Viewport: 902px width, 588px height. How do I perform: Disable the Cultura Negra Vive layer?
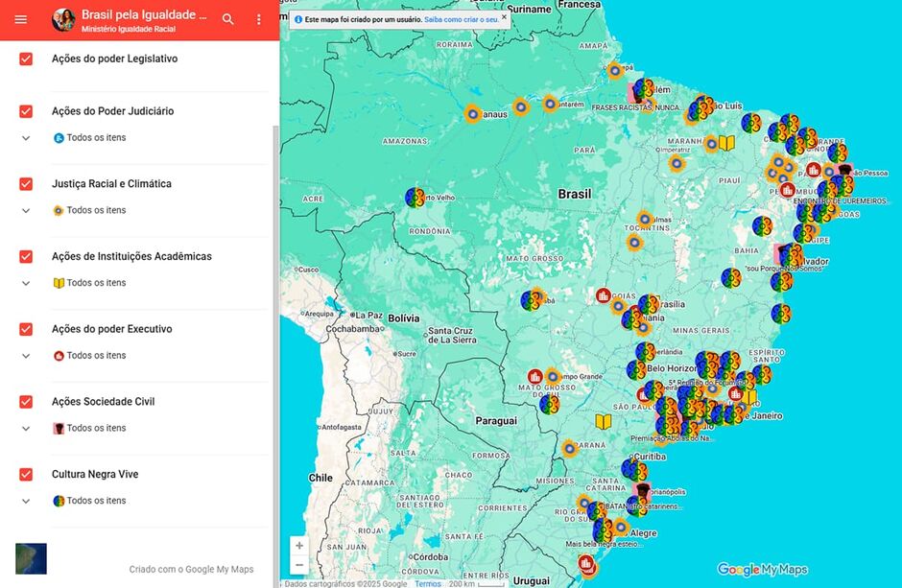(26, 475)
